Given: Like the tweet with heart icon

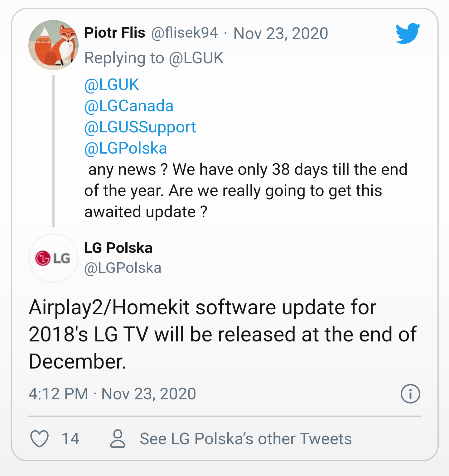Looking at the screenshot, I should 40,439.
